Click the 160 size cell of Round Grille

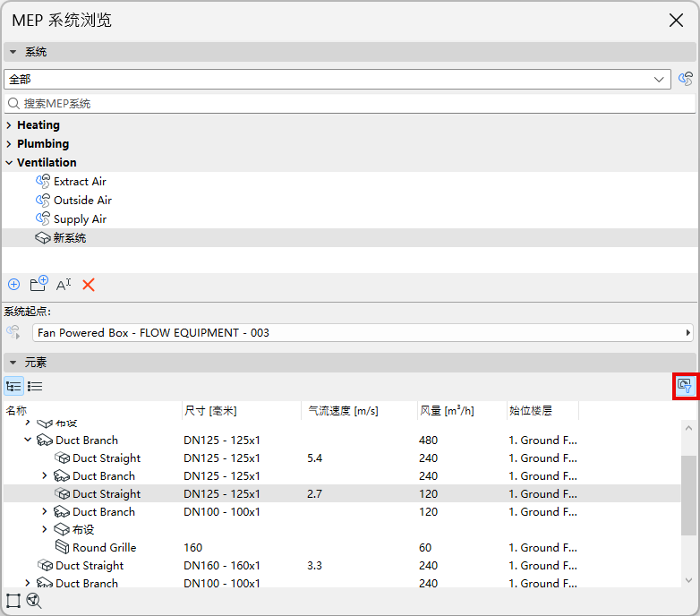[192, 548]
